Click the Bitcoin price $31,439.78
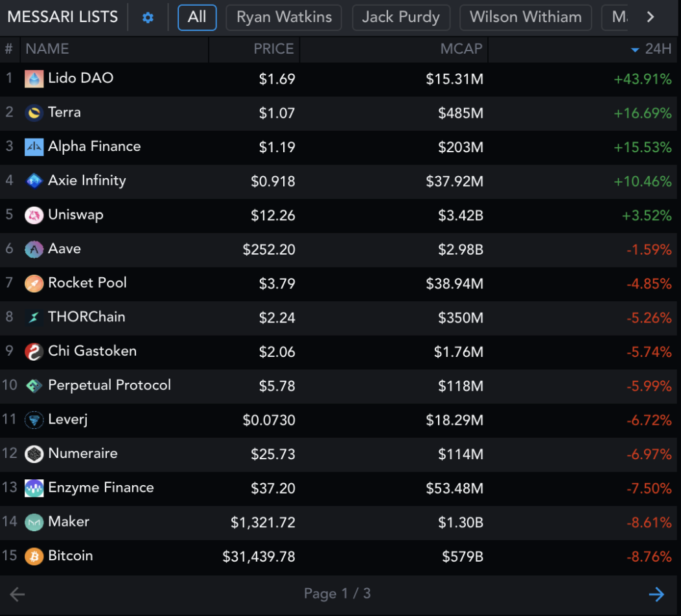The image size is (681, 616). click(x=259, y=556)
